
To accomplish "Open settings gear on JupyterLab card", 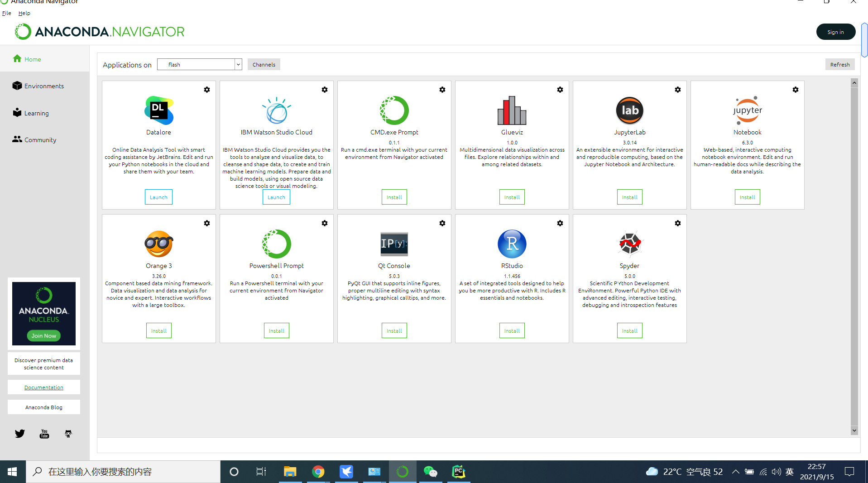I will [x=678, y=90].
